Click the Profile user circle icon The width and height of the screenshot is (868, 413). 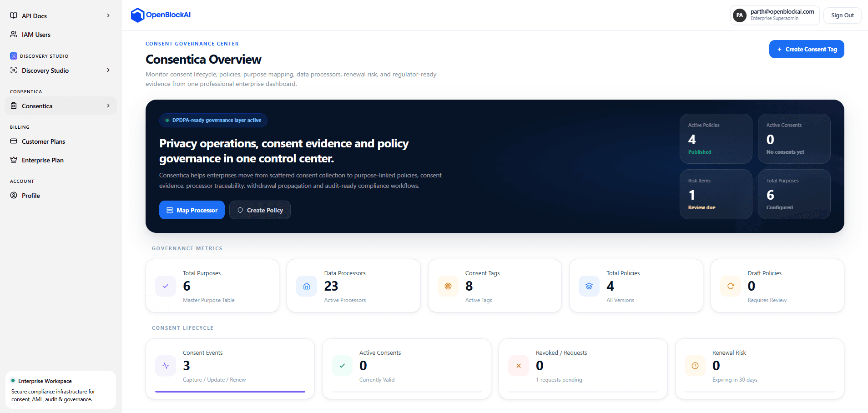14,195
